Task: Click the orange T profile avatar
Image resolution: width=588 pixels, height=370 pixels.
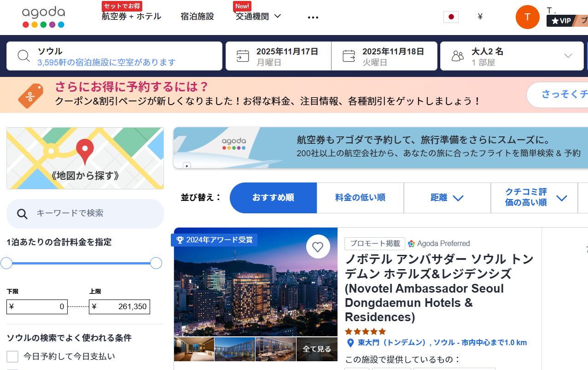Action: point(527,17)
